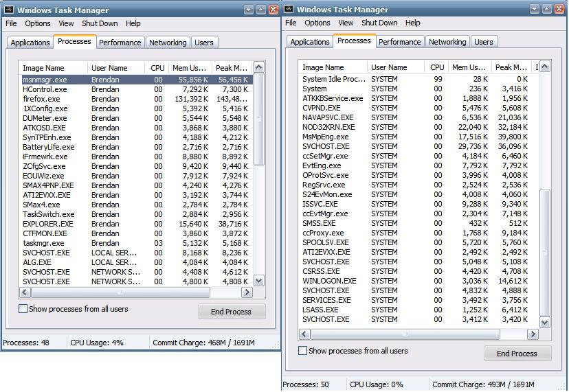Select msnmsgr.exe process row
The width and height of the screenshot is (569, 392).
[x=137, y=80]
